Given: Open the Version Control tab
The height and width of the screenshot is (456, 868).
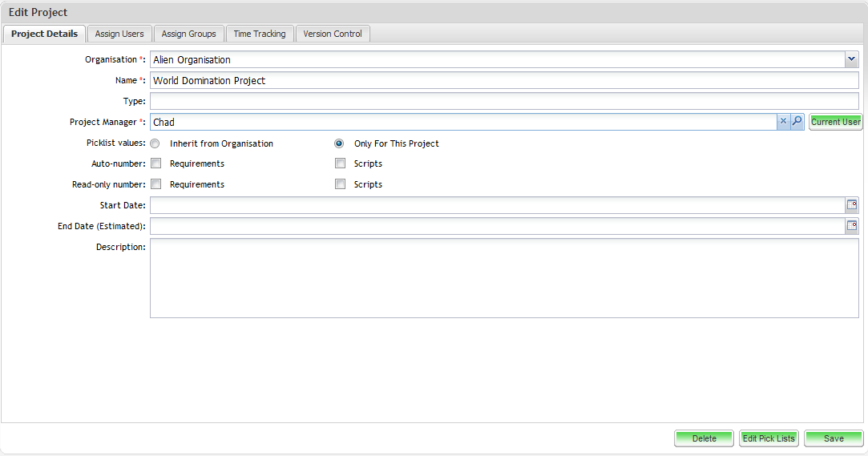Looking at the screenshot, I should pyautogui.click(x=333, y=34).
